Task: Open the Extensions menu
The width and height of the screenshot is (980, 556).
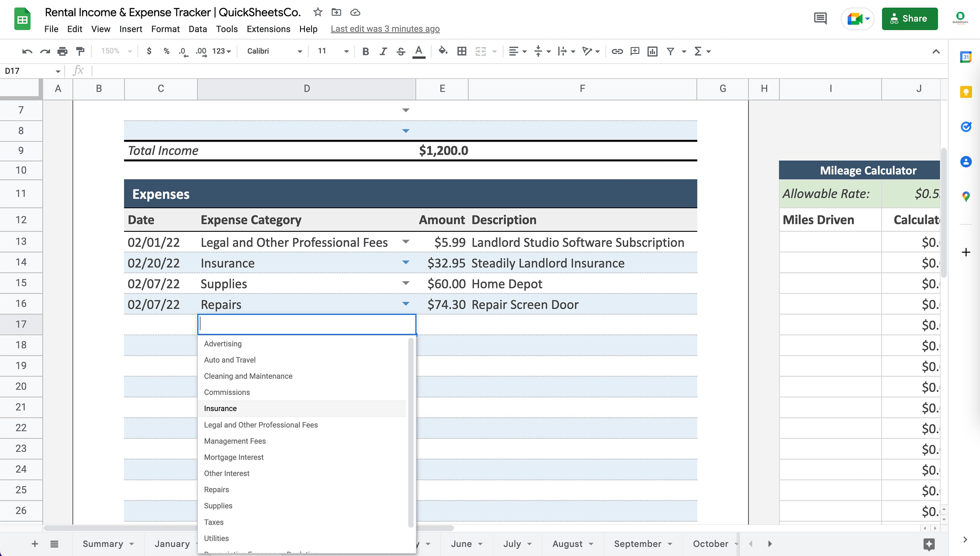Action: [x=268, y=29]
